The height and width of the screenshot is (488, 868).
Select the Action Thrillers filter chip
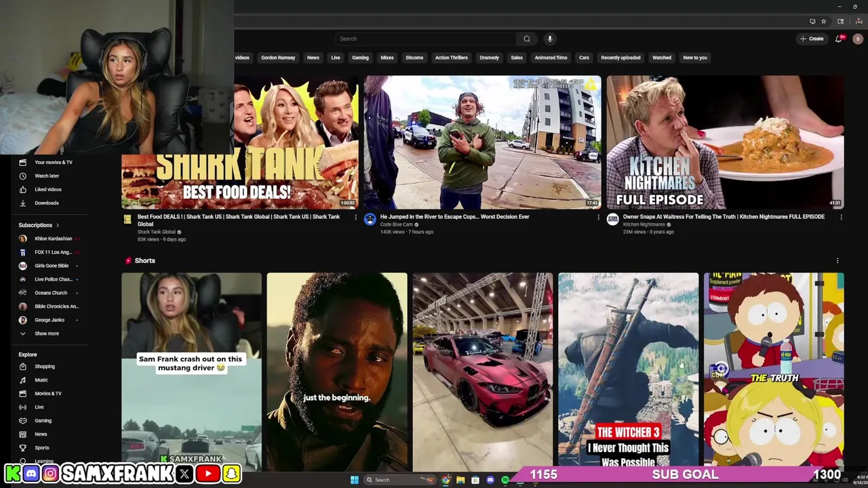point(452,58)
